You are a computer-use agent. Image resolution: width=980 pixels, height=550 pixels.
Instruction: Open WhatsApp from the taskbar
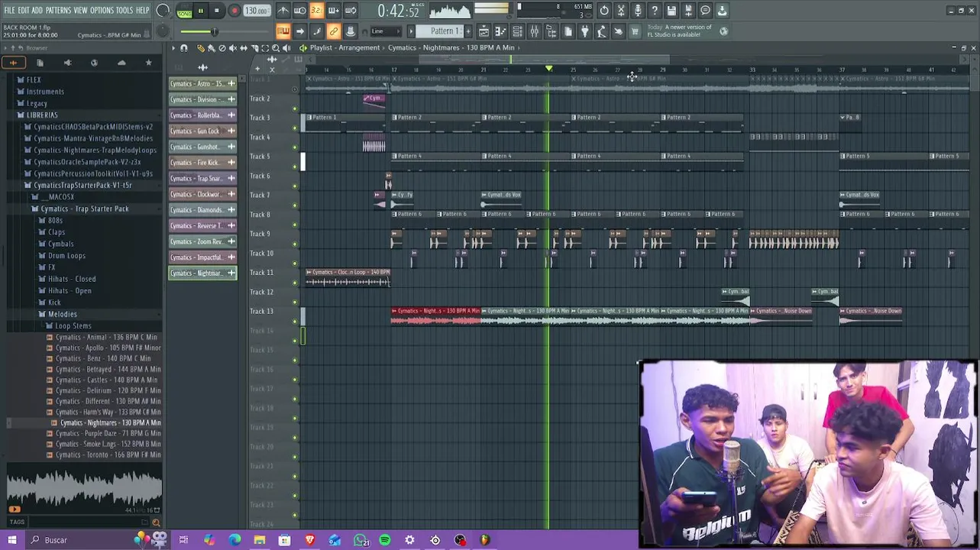coord(360,540)
